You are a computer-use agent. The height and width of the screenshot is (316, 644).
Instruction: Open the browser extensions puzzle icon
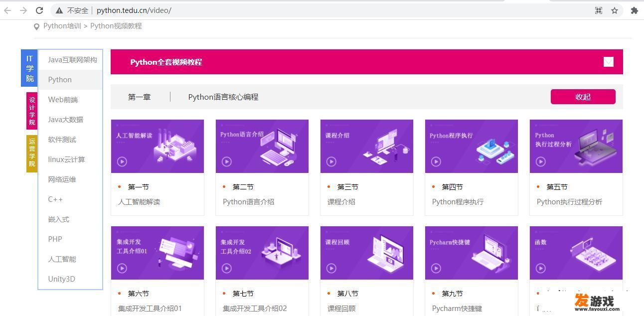[x=634, y=10]
